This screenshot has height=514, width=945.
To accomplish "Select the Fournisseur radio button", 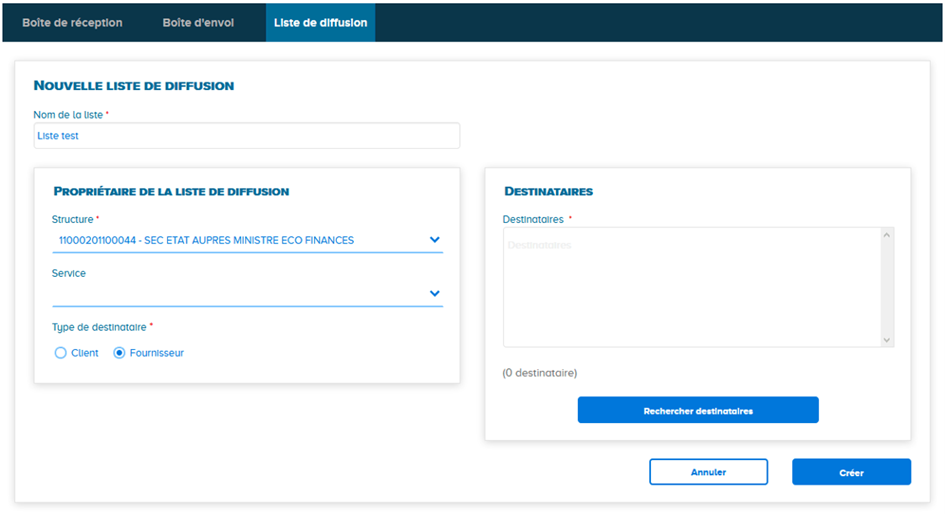I will pyautogui.click(x=120, y=353).
